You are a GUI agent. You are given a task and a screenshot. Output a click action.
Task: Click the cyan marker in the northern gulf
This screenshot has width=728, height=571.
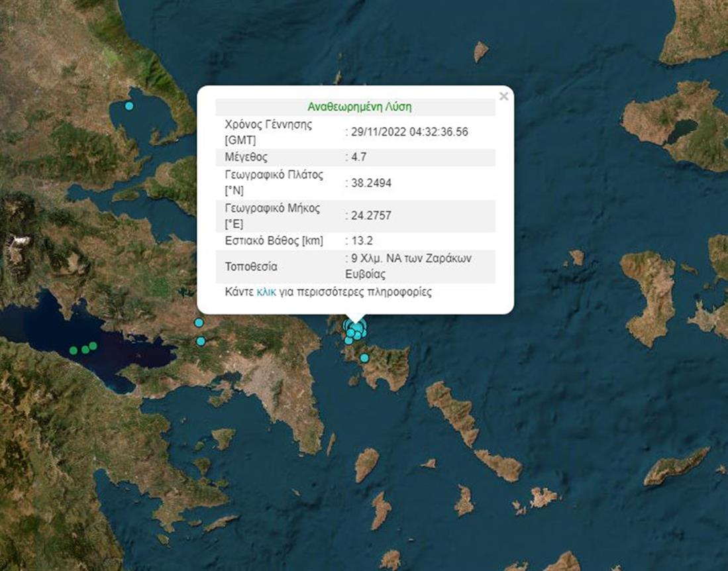[x=129, y=105]
